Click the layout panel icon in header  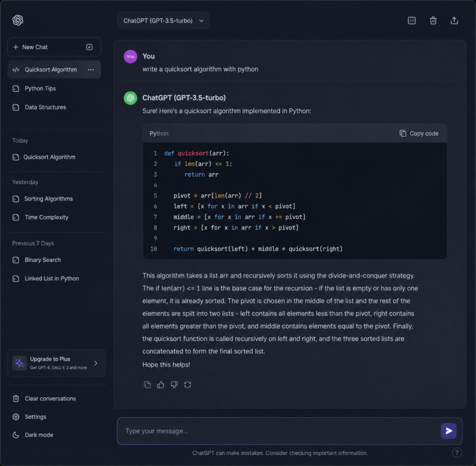(x=412, y=21)
